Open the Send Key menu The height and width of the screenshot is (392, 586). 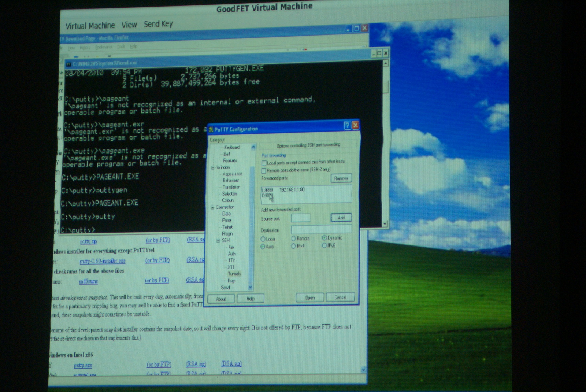coord(158,24)
